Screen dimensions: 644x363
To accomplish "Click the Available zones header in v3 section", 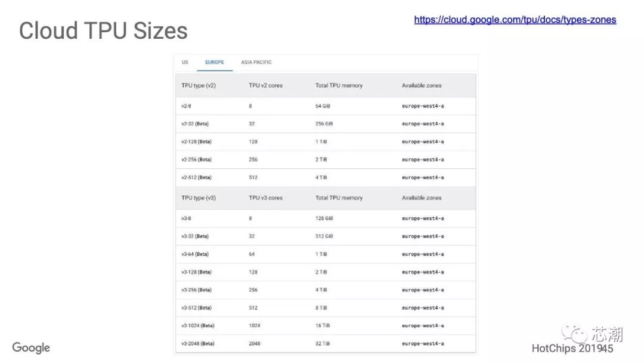I will pyautogui.click(x=422, y=198).
